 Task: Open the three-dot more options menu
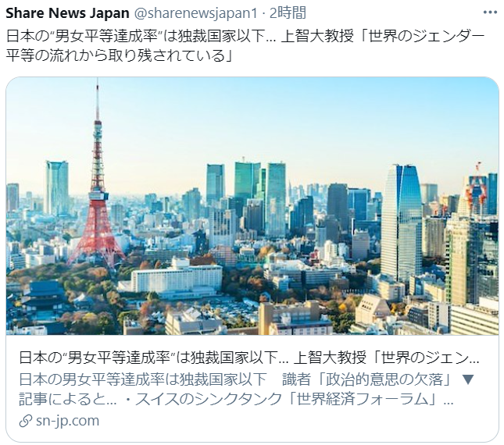490,12
